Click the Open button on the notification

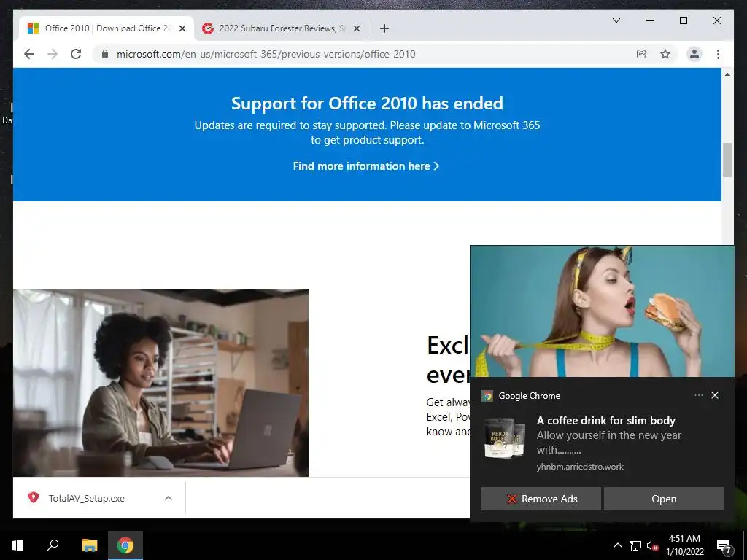click(x=664, y=499)
